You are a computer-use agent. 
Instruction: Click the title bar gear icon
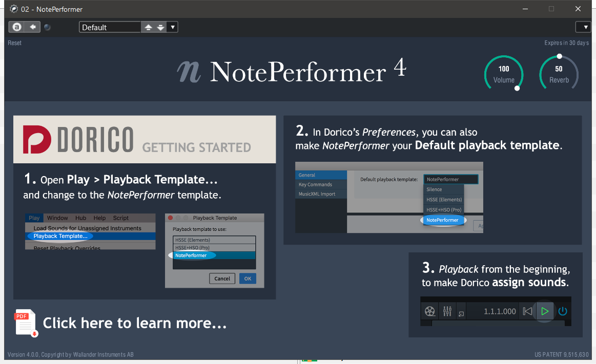pos(14,9)
